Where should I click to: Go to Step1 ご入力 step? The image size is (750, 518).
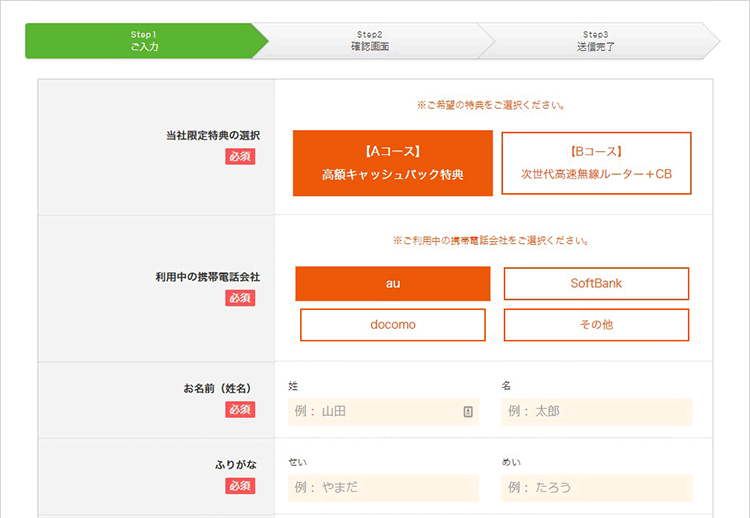pyautogui.click(x=144, y=41)
